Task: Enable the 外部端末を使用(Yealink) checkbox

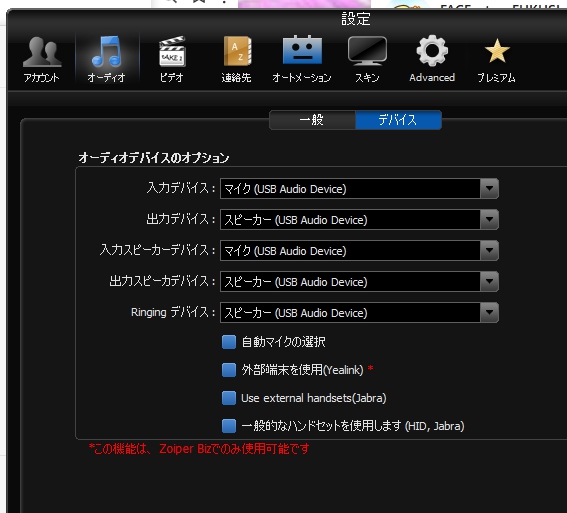Action: point(229,370)
